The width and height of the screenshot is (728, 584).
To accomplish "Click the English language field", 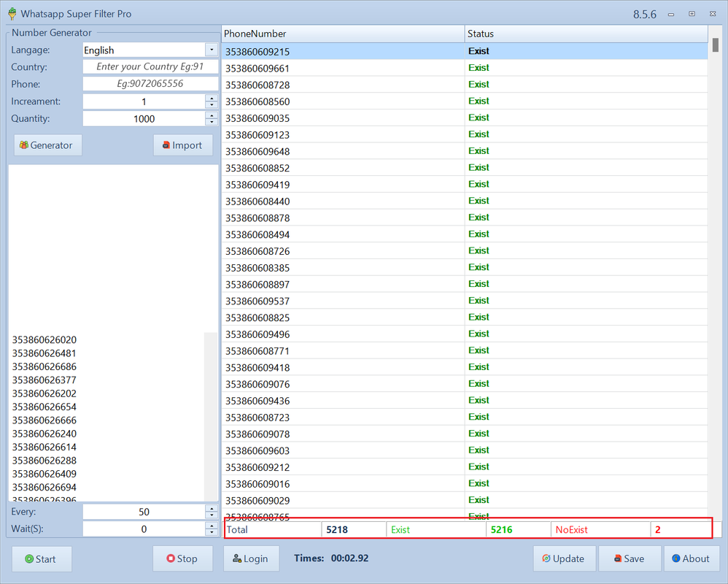I will pos(144,50).
